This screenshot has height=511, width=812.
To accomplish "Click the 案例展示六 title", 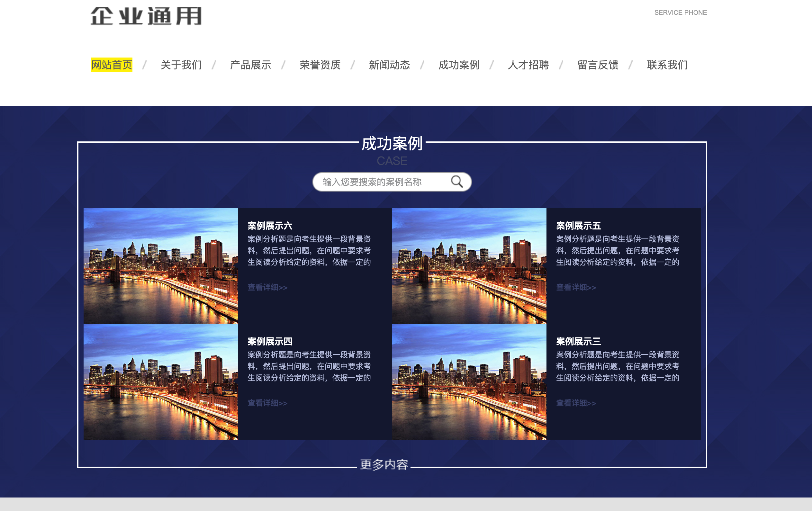I will (x=270, y=226).
